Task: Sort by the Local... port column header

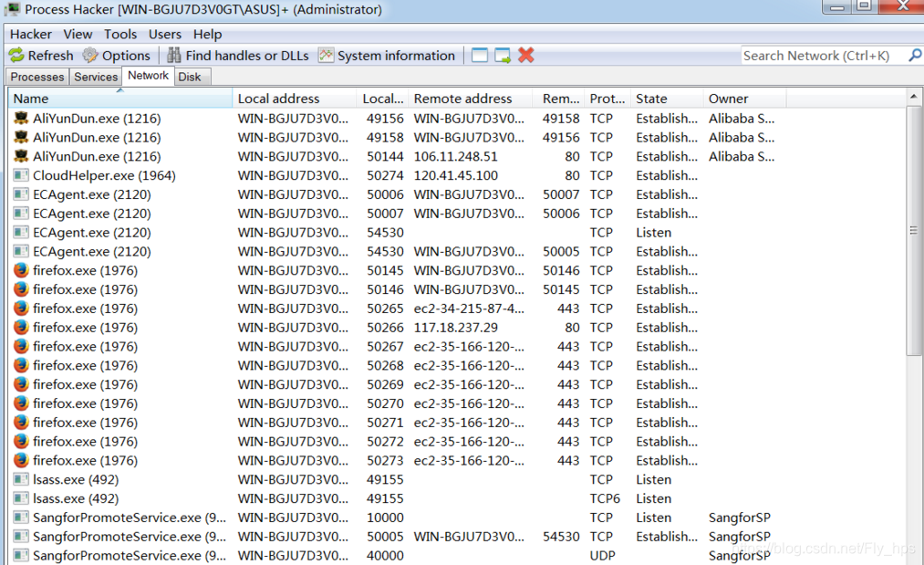Action: click(x=383, y=99)
